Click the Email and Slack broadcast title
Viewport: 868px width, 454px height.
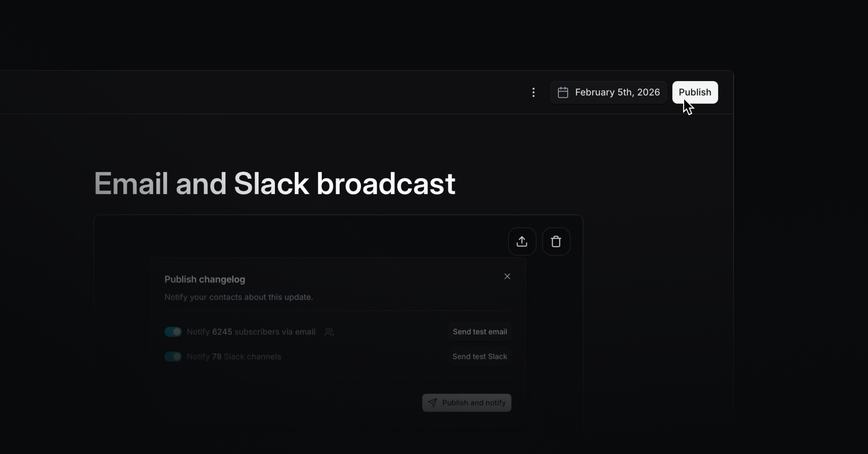275,184
